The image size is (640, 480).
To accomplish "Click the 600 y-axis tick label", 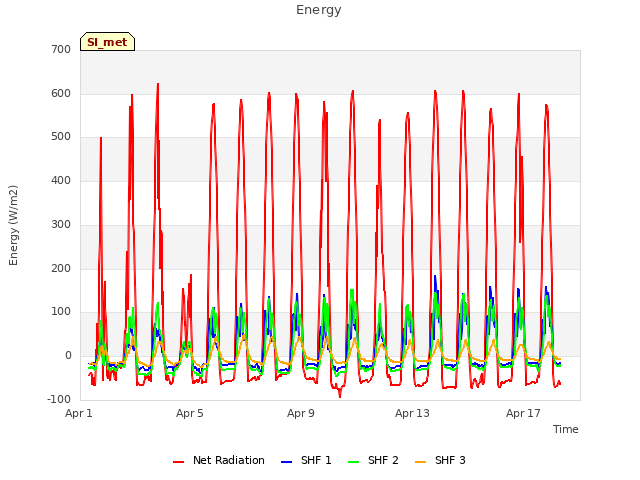I will click(61, 93).
